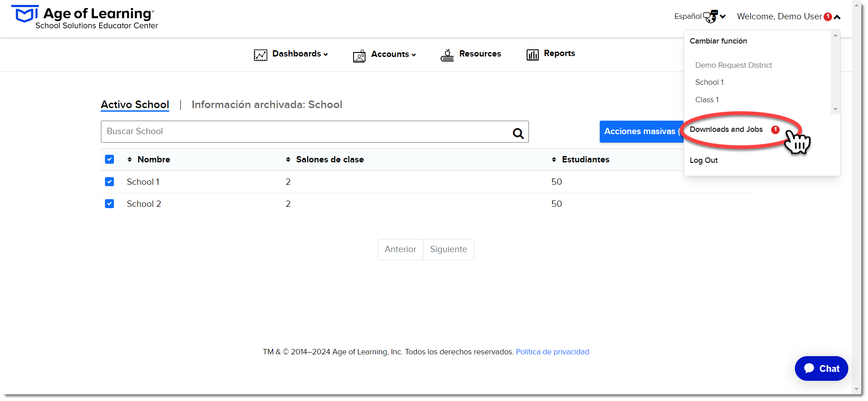Click the red badge next to Downloads and Jobs
Image resolution: width=868 pixels, height=401 pixels.
click(775, 130)
